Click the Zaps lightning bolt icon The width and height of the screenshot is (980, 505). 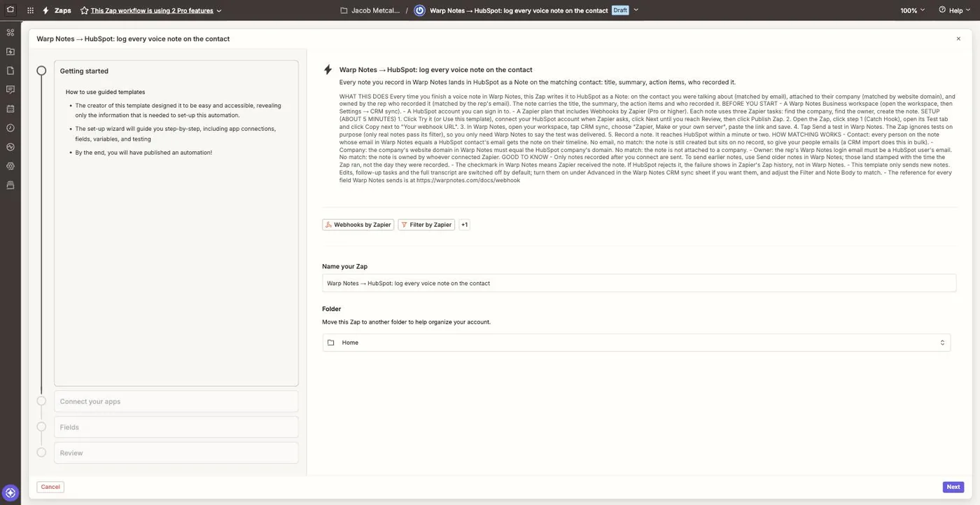point(45,11)
